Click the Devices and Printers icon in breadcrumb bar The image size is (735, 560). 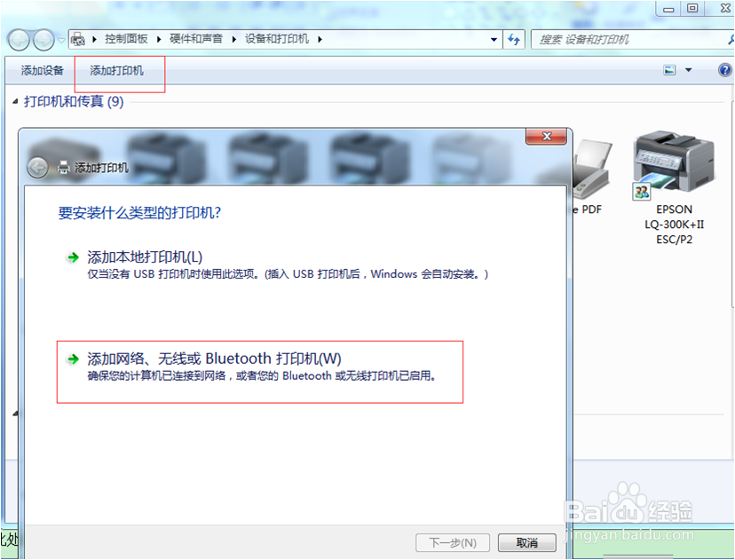78,39
